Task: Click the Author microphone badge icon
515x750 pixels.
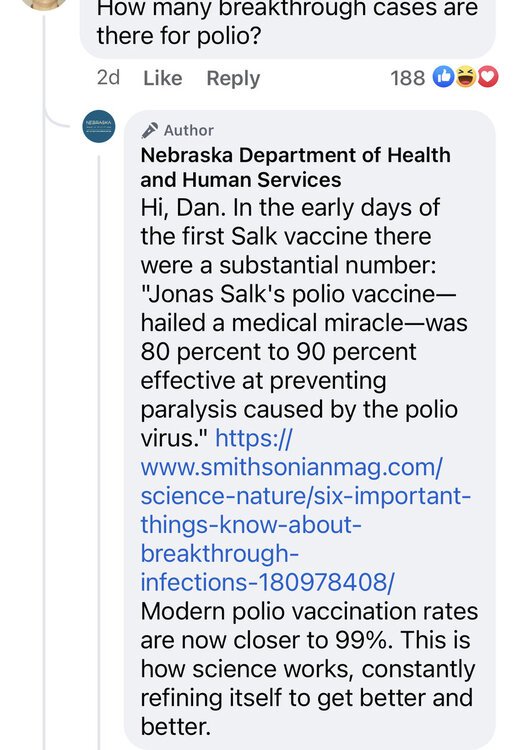Action: coord(149,130)
